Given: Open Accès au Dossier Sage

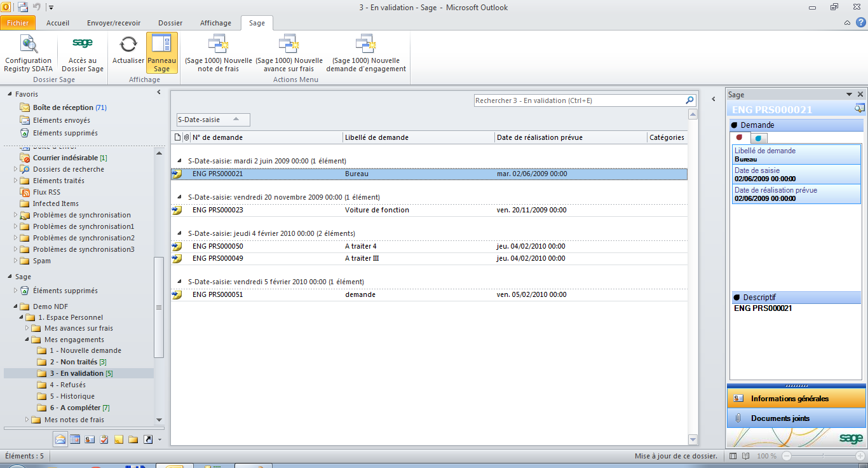Looking at the screenshot, I should [83, 54].
